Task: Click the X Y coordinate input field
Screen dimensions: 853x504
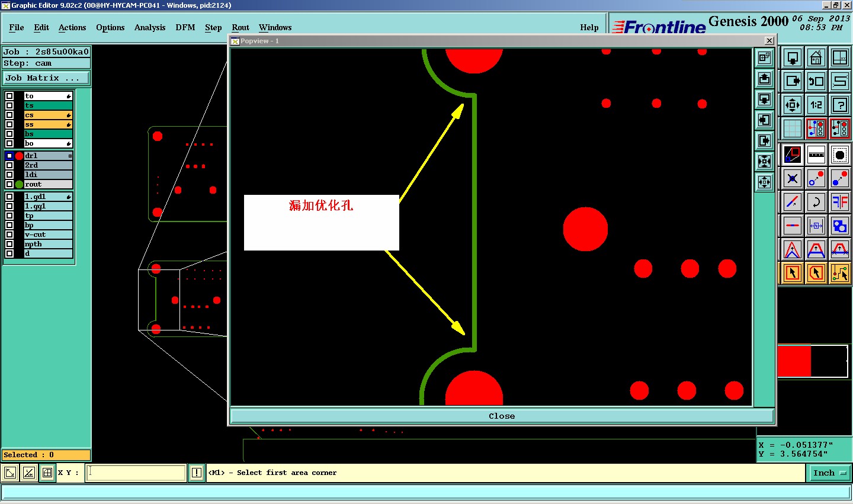Action: (136, 473)
